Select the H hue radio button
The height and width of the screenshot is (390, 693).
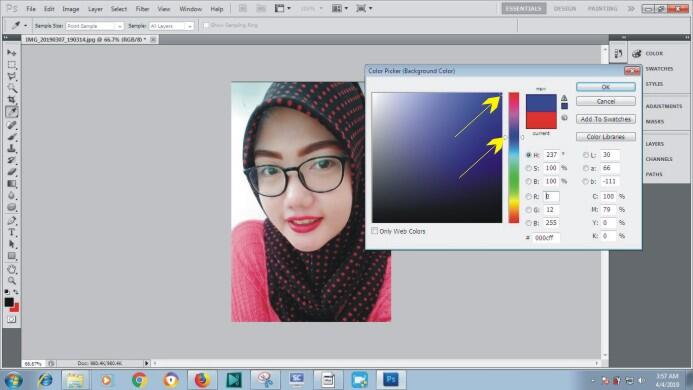528,155
